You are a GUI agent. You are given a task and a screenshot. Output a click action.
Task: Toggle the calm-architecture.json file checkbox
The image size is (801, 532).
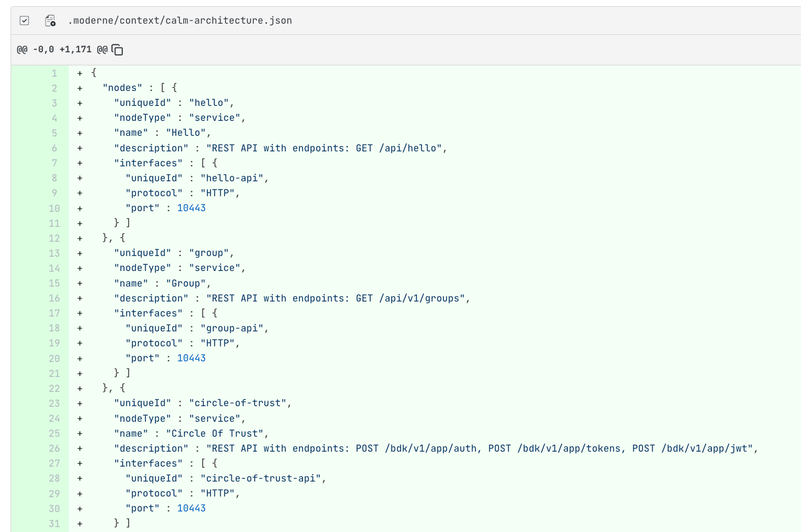click(24, 21)
